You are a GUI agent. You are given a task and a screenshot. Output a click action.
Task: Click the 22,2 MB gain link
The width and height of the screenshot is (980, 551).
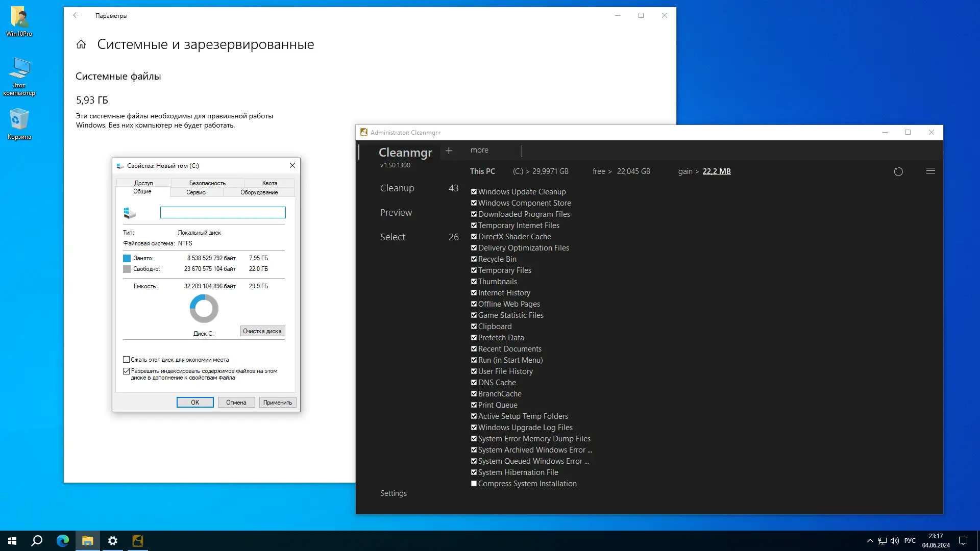coord(716,171)
